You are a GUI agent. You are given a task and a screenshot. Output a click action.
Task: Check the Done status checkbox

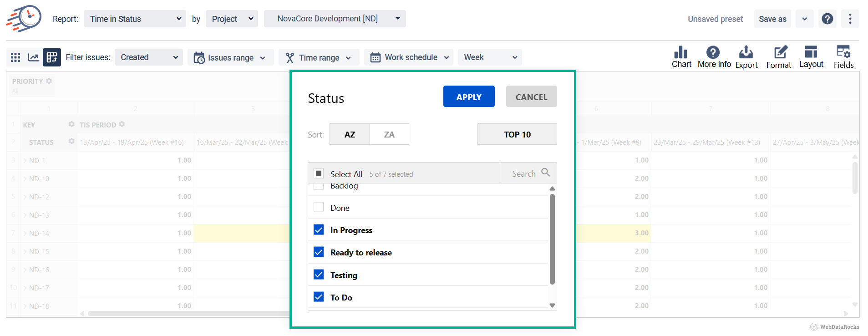pos(319,208)
